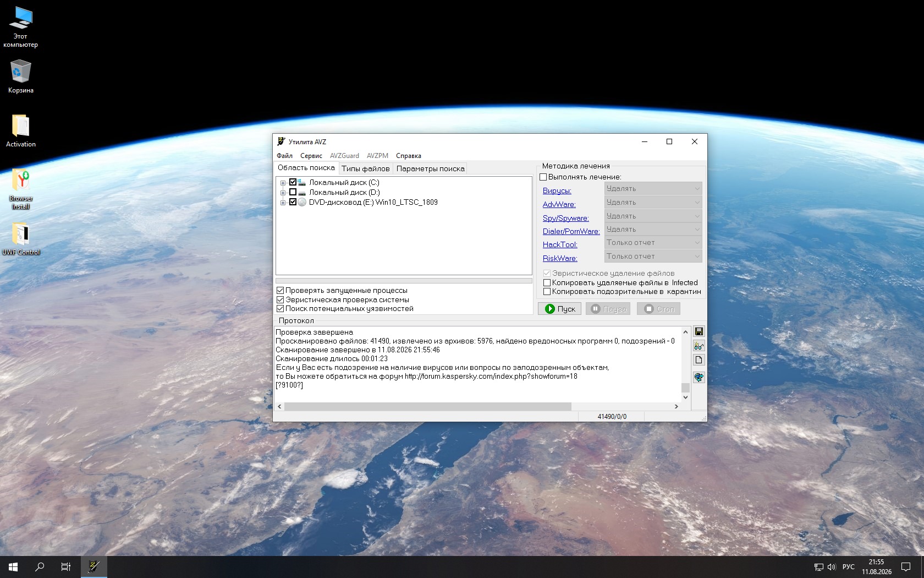Open the HackTool action dropdown
This screenshot has height=578, width=924.
653,242
